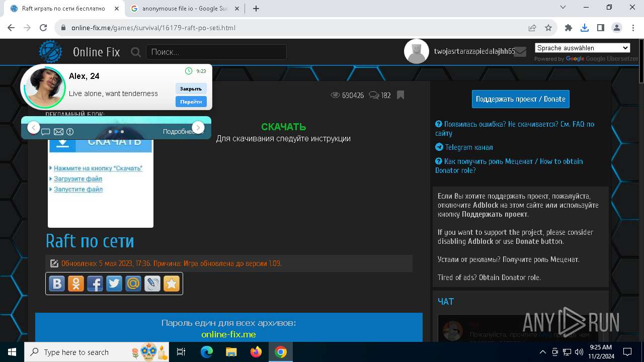Screen dimensions: 644x362
Task: Click the Raft по сети title
Action: point(90,241)
